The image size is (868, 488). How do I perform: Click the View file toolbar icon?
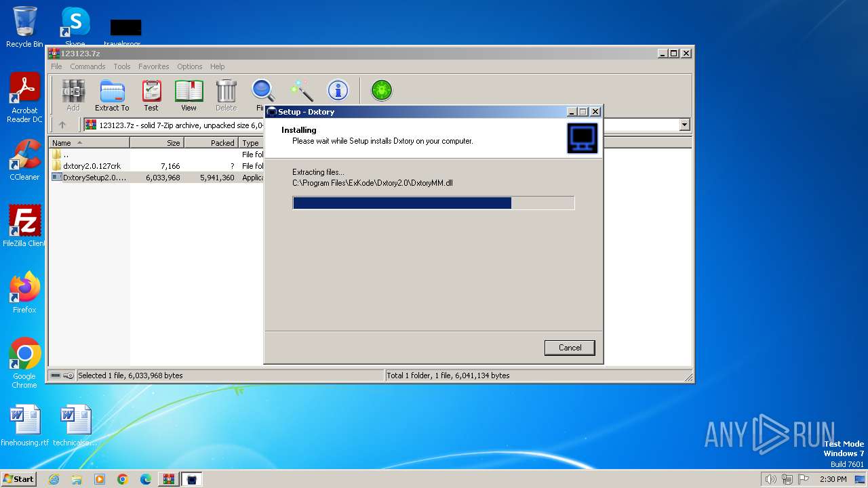(x=189, y=95)
